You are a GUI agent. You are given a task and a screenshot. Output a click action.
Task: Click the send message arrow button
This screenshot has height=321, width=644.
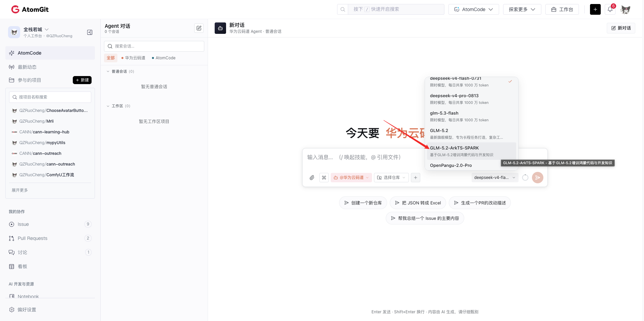click(538, 178)
